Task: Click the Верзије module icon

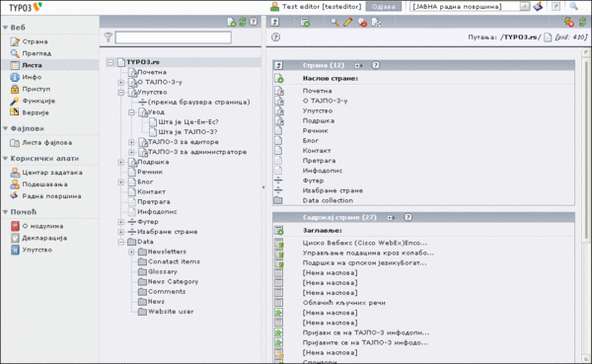Action: (15, 112)
